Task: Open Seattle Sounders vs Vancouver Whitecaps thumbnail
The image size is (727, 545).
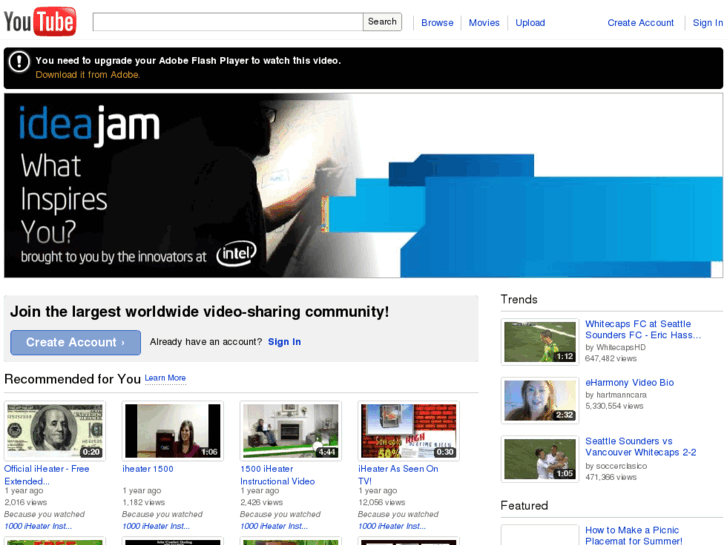Action: tap(540, 459)
